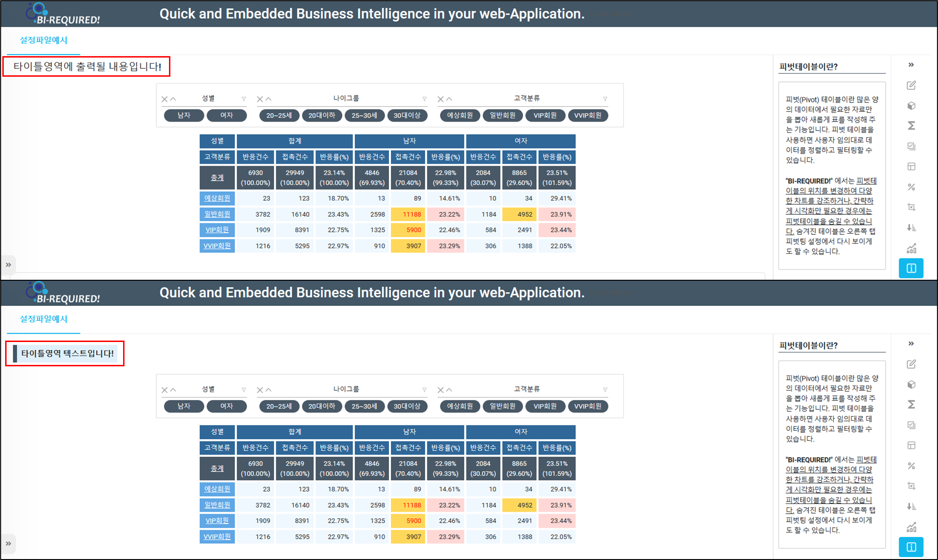The width and height of the screenshot is (938, 560).
Task: Open the 성별 filter dropdown triangle, bottom screenshot
Action: 244,390
